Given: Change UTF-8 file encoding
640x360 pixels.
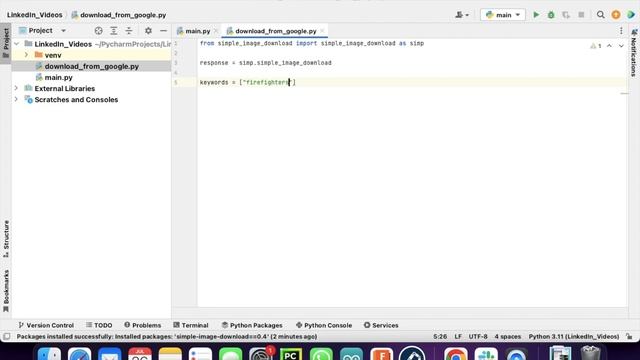Looking at the screenshot, I should (478, 337).
